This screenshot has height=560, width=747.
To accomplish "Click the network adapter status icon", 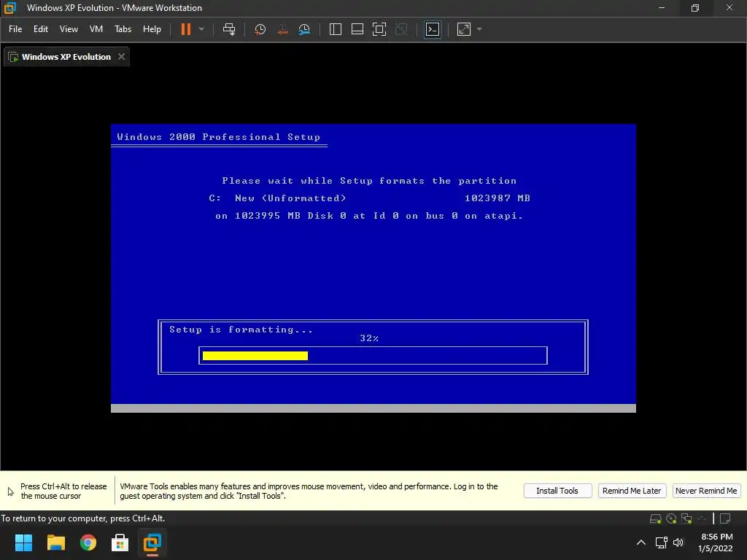I will click(686, 518).
